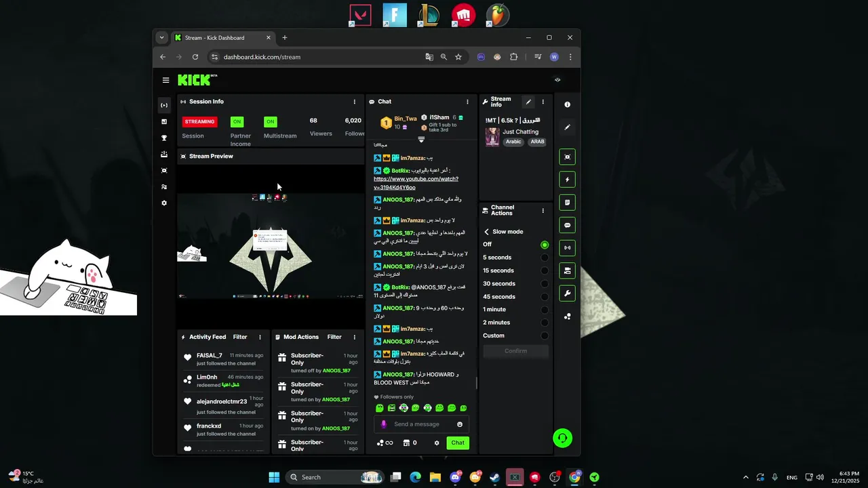Toggle the Session Info broadcast widget icon
Screen dimensions: 868x488
(568, 247)
